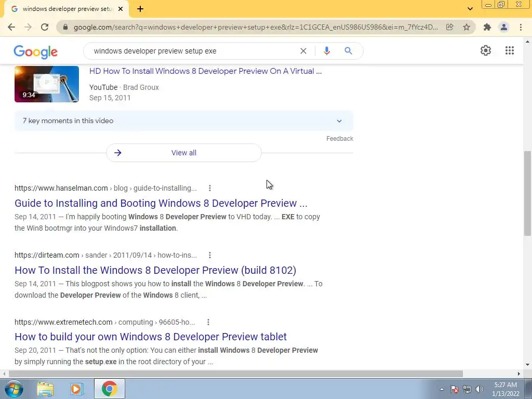Image resolution: width=532 pixels, height=399 pixels.
Task: Click the extremetech.com URL breadcrumb
Action: click(105, 322)
